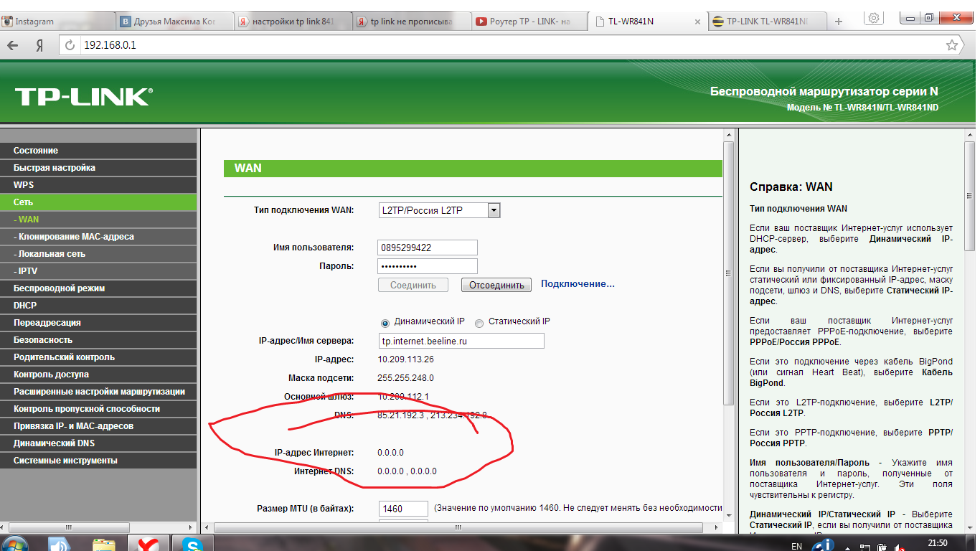Open Безопасность menu section
The width and height of the screenshot is (980, 551).
98,340
